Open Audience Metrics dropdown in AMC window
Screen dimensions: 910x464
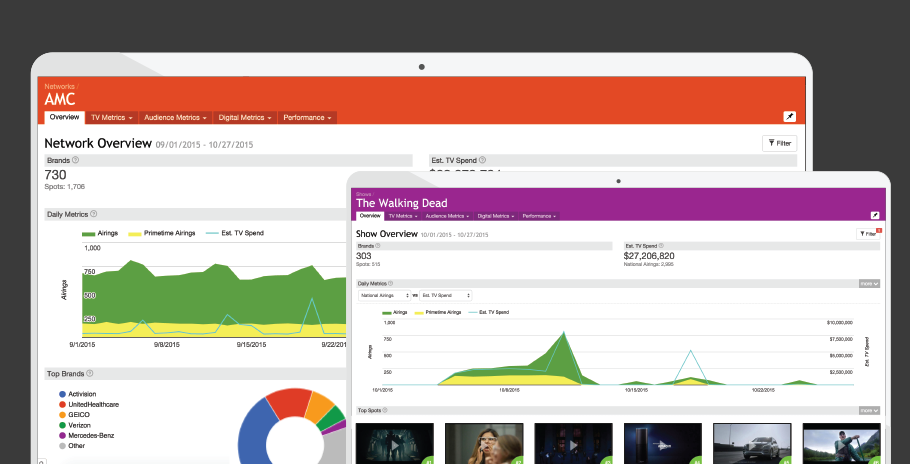[175, 117]
